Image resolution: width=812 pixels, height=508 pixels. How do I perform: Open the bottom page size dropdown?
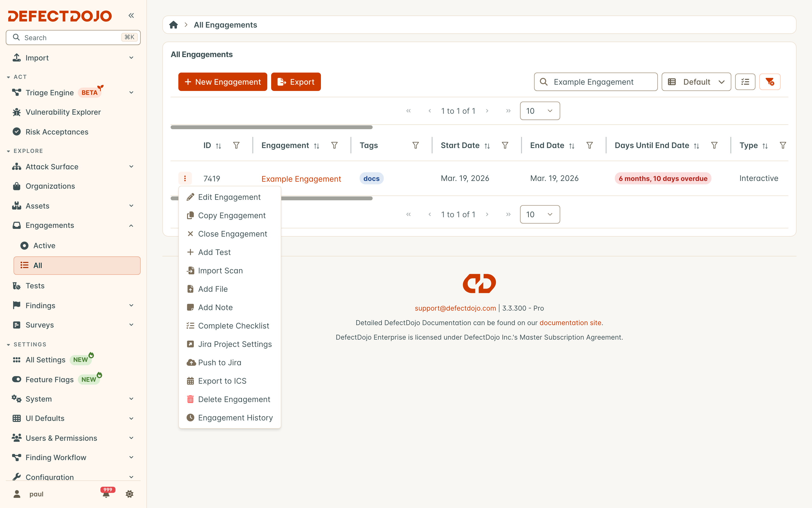[x=540, y=214]
